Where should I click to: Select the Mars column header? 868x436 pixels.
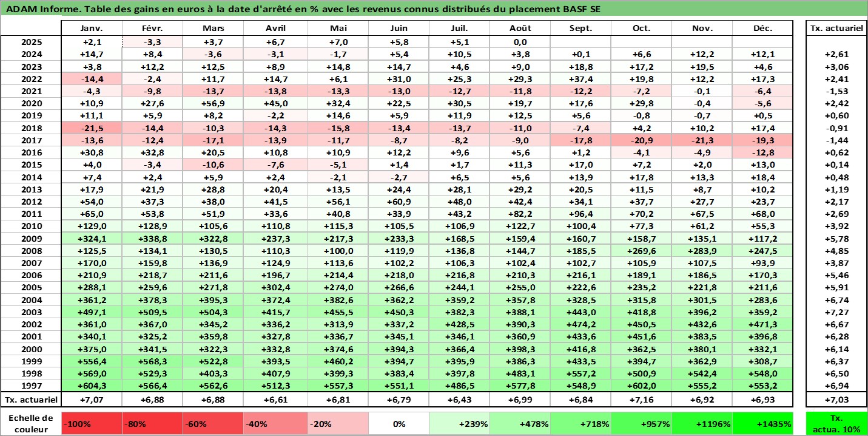point(214,29)
